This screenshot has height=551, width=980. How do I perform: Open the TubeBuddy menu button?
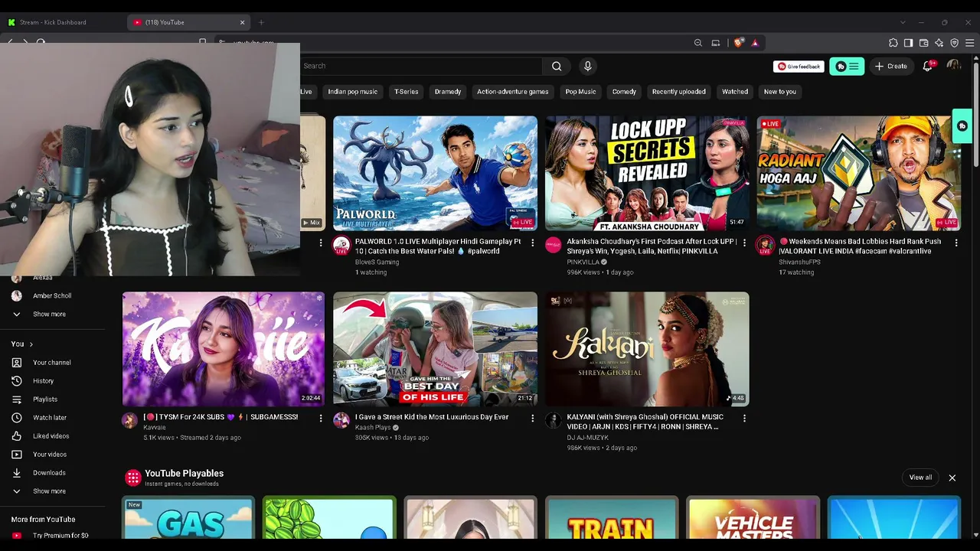pos(847,67)
